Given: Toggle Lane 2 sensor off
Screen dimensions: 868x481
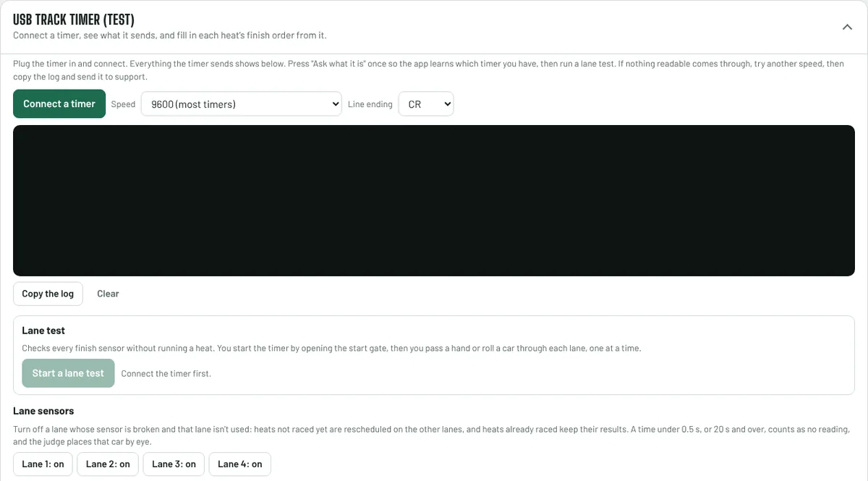Looking at the screenshot, I should coord(108,464).
